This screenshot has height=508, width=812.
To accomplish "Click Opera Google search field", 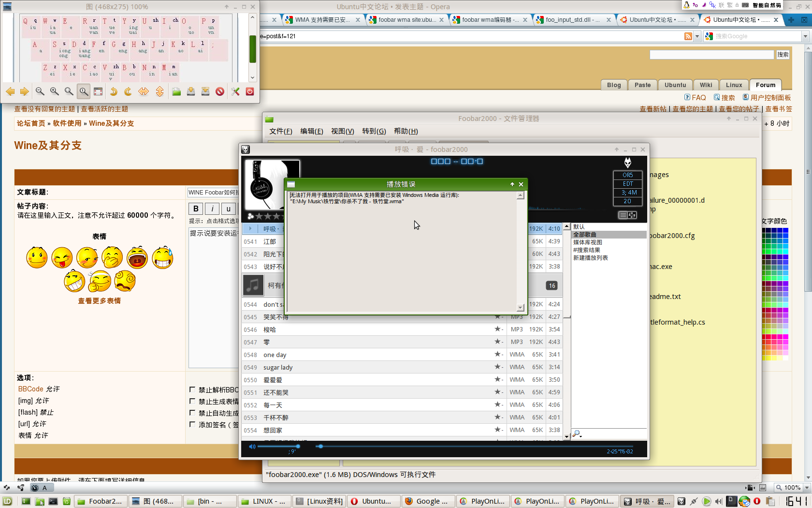I will coord(757,36).
